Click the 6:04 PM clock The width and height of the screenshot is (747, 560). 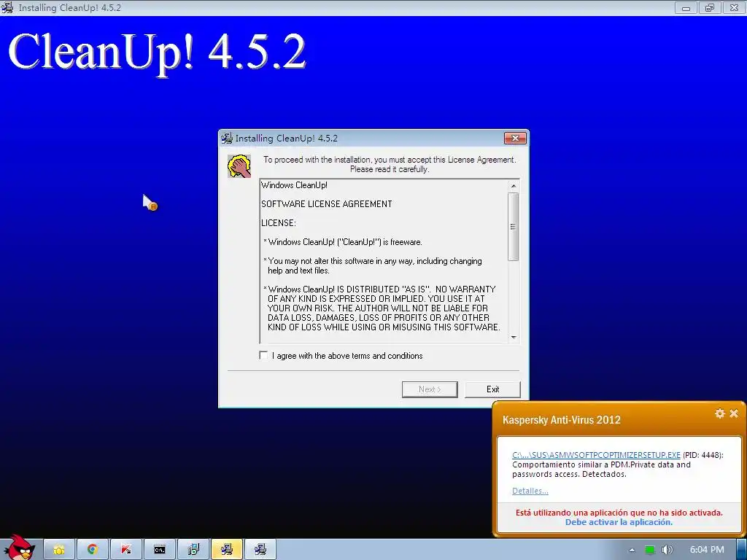click(x=707, y=550)
